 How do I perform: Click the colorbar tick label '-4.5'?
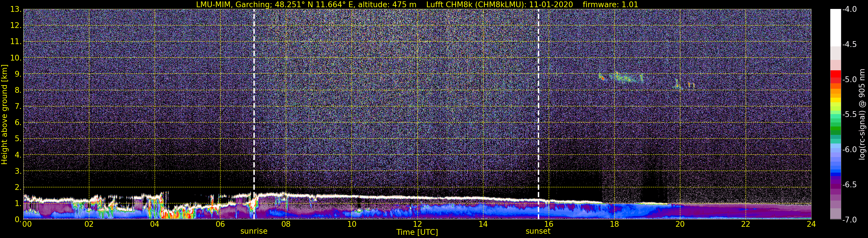coord(849,44)
